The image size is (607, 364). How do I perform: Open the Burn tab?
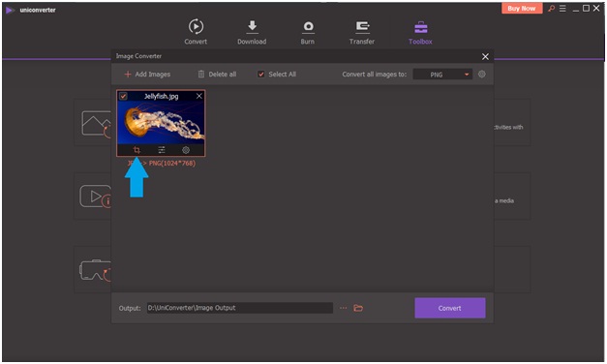tap(308, 32)
